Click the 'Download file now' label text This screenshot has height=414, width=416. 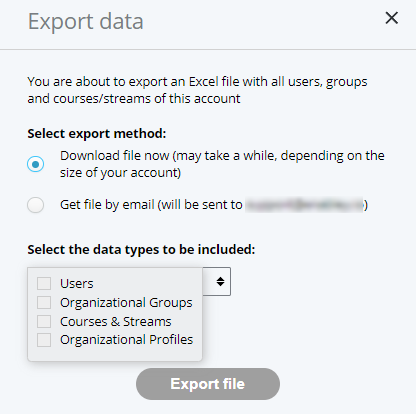(114, 156)
